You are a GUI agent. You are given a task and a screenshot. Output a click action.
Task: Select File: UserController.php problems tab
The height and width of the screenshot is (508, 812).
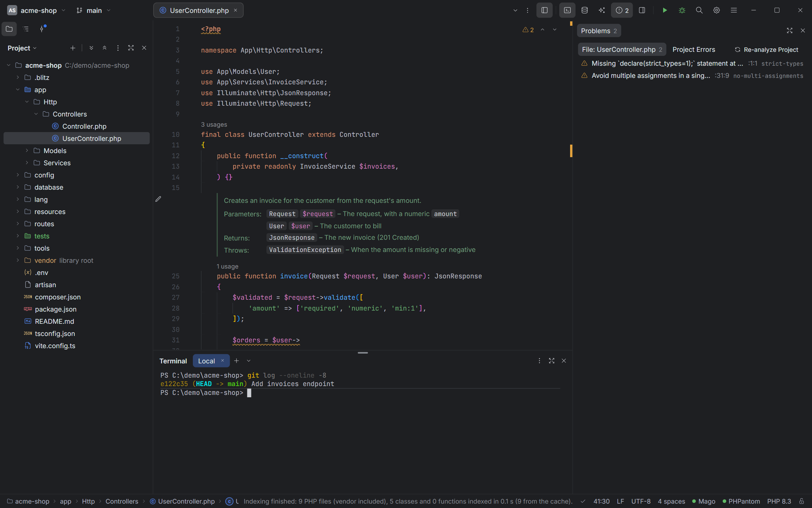point(622,49)
